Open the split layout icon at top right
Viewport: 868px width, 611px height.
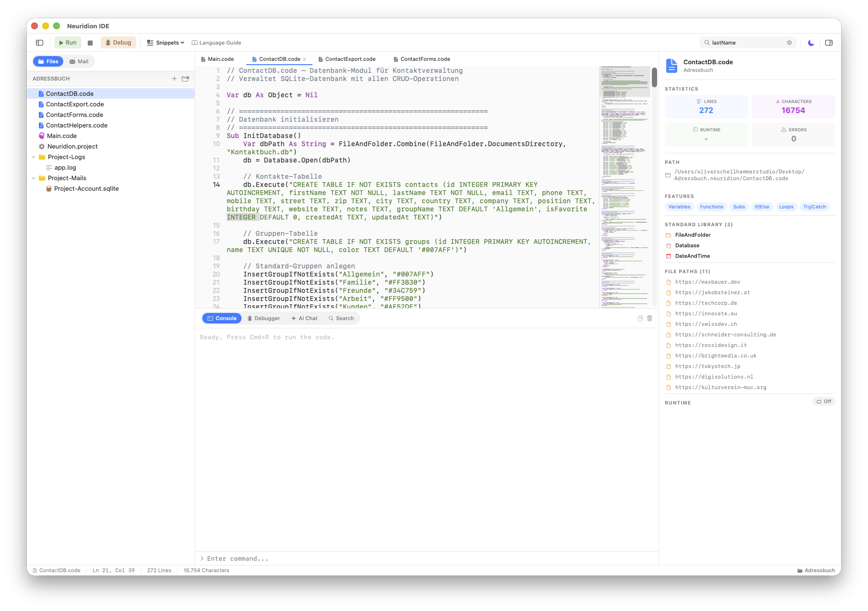(x=829, y=42)
